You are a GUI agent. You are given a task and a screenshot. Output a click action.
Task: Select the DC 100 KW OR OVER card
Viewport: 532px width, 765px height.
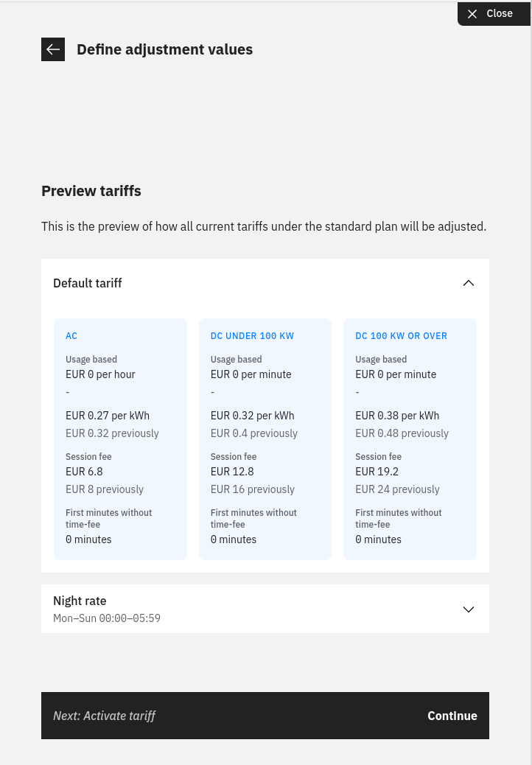point(410,439)
